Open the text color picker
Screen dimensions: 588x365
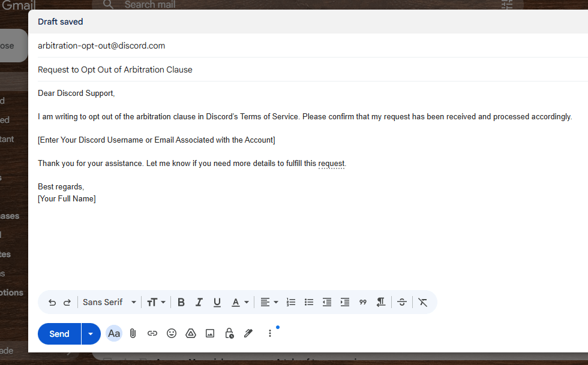[240, 303]
